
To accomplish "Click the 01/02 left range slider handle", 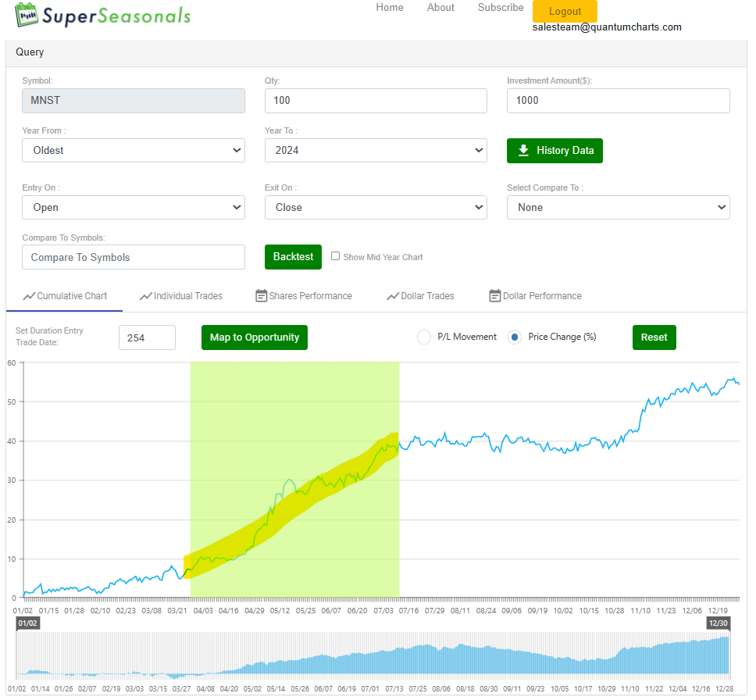I will click(x=27, y=623).
